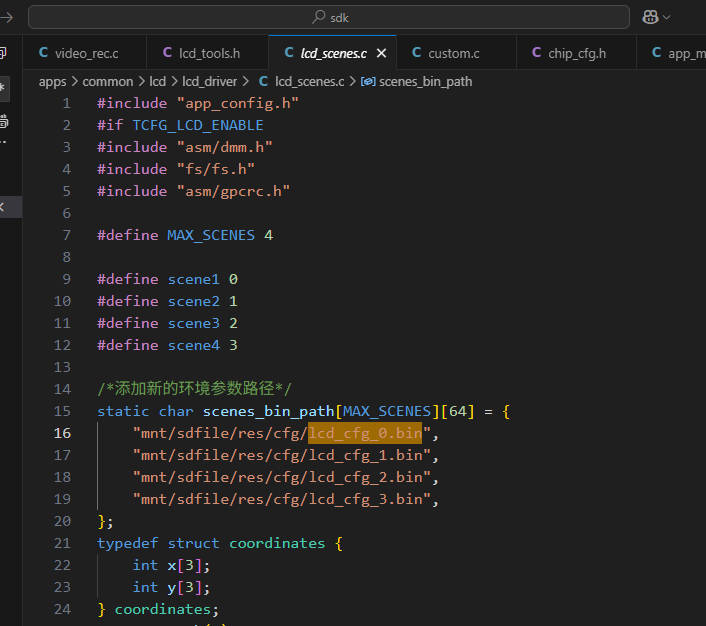
Task: Click the lcd breadcrumb
Action: [x=158, y=82]
